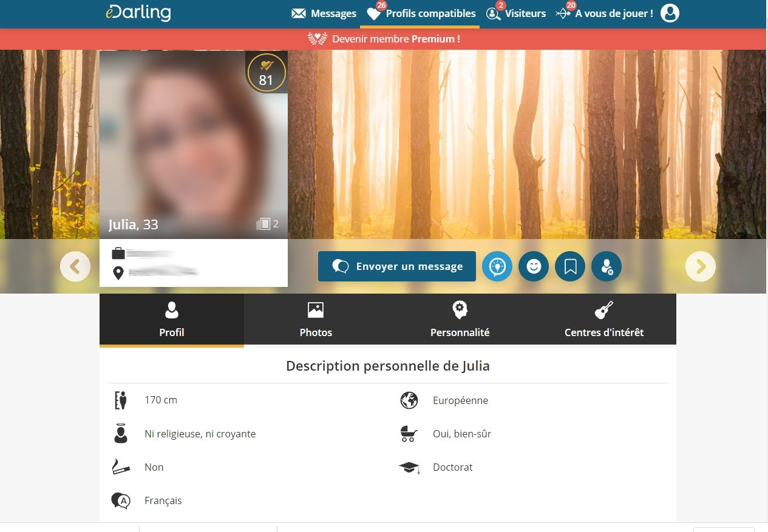Open the Visiteurs page
The width and height of the screenshot is (768, 532).
pyautogui.click(x=516, y=13)
